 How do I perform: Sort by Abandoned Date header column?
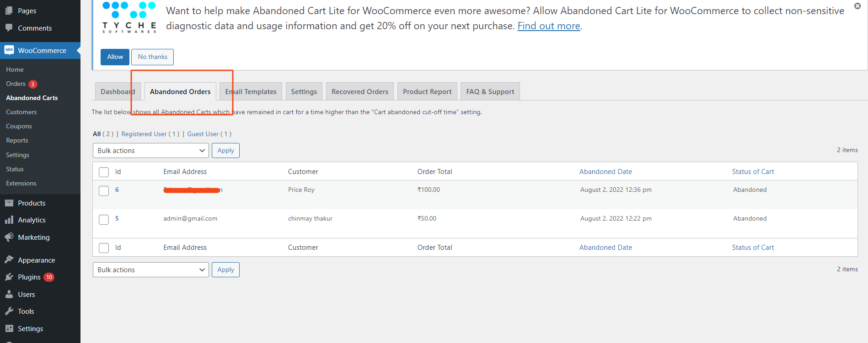(605, 172)
